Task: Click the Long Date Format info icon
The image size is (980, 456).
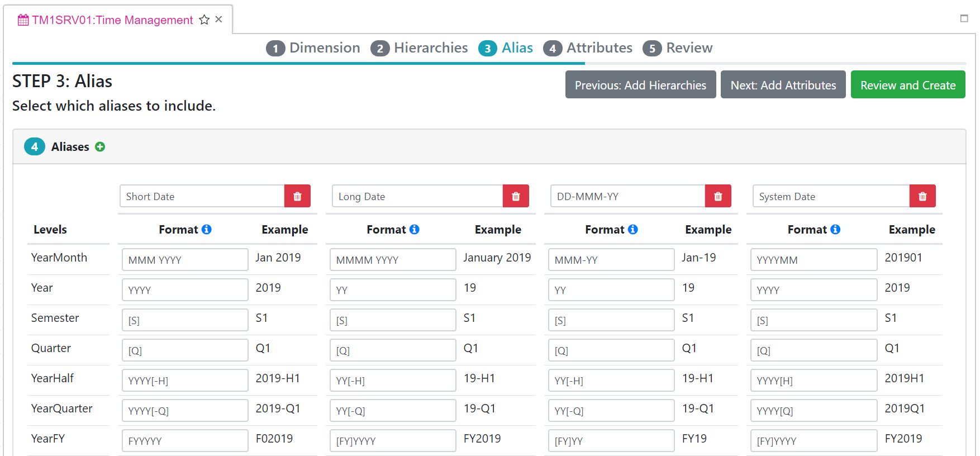Action: pyautogui.click(x=415, y=230)
